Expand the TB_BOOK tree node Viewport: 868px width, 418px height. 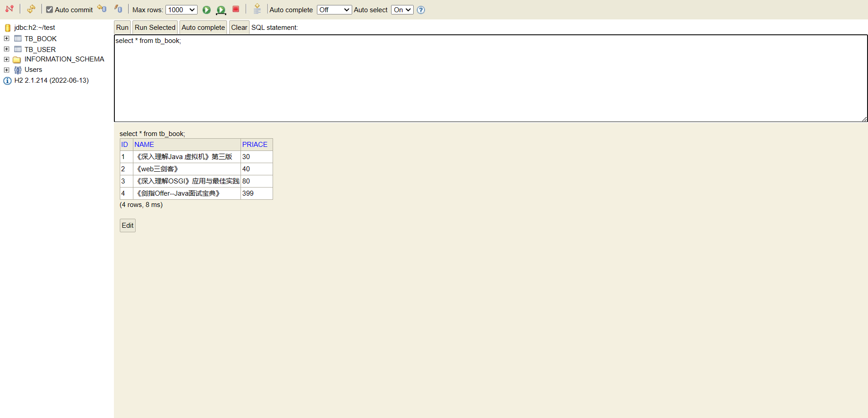pos(7,38)
